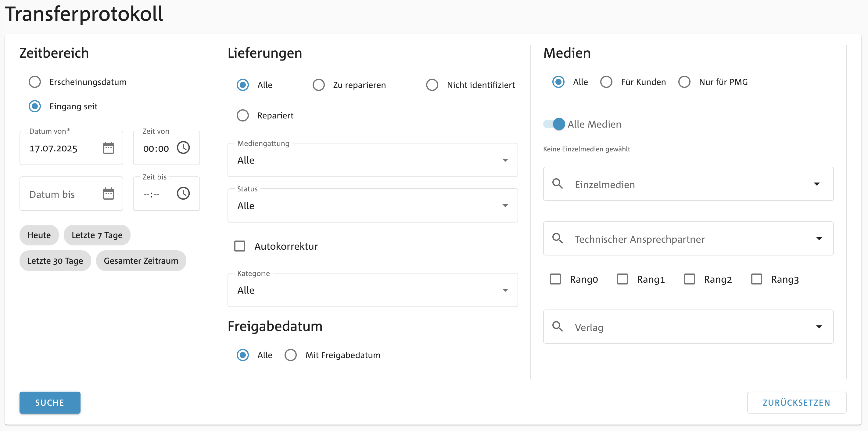868x431 pixels.
Task: Expand the Kategorie dropdown
Action: [372, 290]
